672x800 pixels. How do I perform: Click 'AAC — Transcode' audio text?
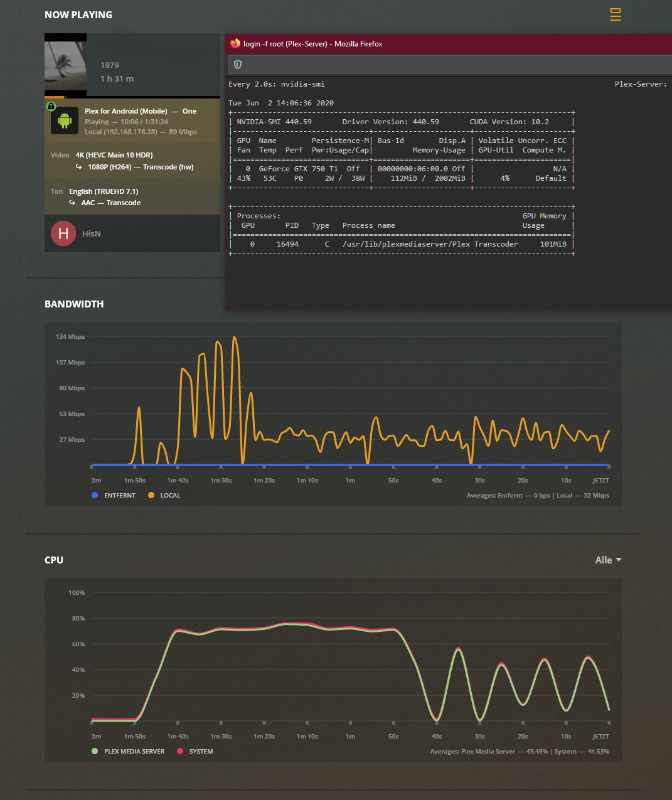pos(111,203)
